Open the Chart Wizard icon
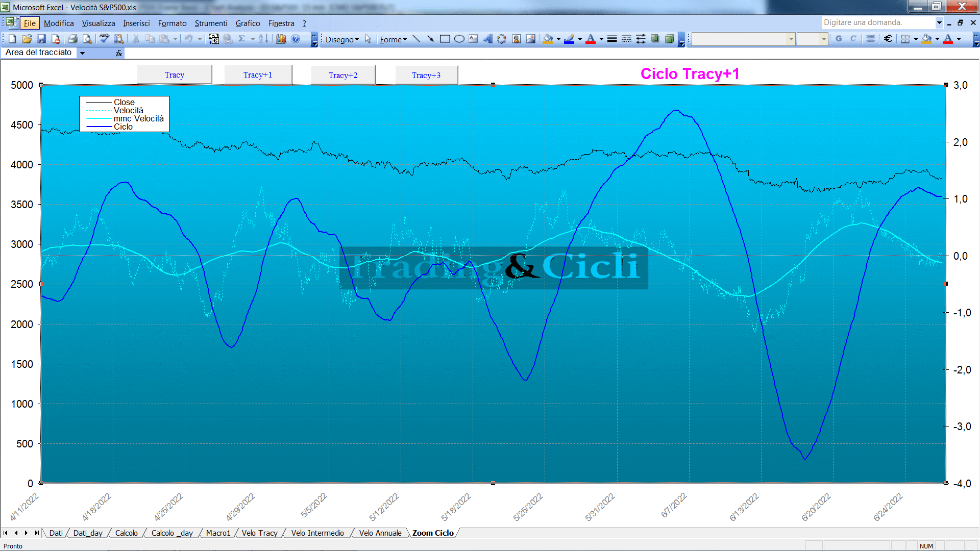Image resolution: width=980 pixels, height=551 pixels. tap(281, 39)
